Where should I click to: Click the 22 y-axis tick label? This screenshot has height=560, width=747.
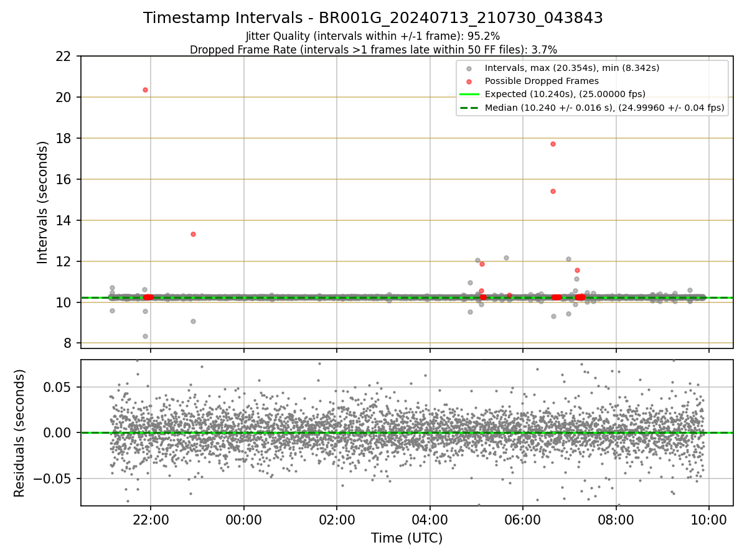(x=64, y=57)
